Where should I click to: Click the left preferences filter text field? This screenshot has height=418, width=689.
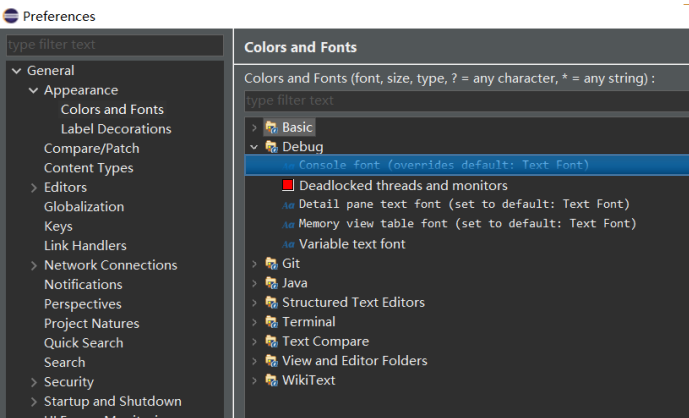click(x=115, y=46)
